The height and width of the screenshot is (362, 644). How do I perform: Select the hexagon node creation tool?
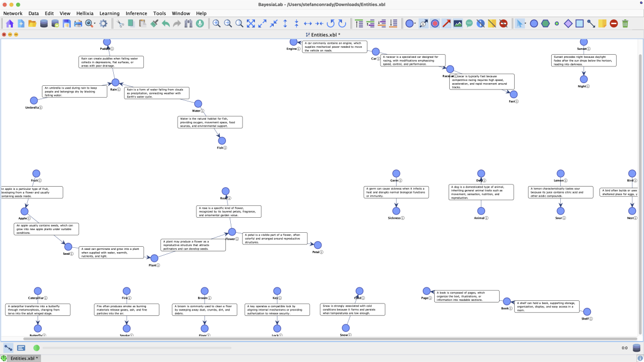click(x=545, y=24)
